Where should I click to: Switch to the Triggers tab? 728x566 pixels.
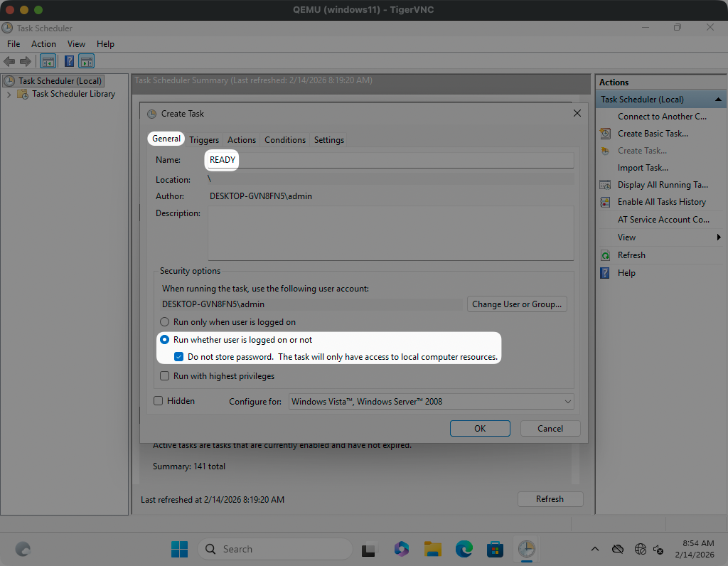tap(204, 140)
